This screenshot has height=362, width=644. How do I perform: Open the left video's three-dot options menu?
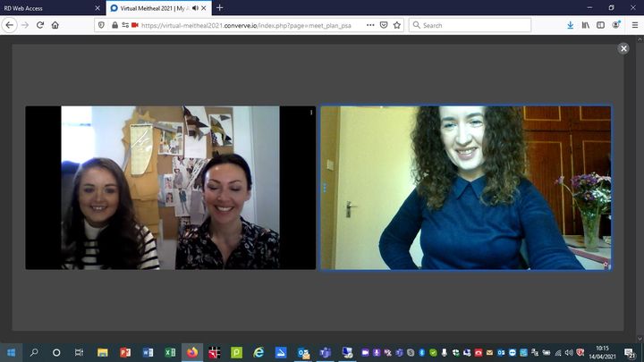[x=311, y=113]
